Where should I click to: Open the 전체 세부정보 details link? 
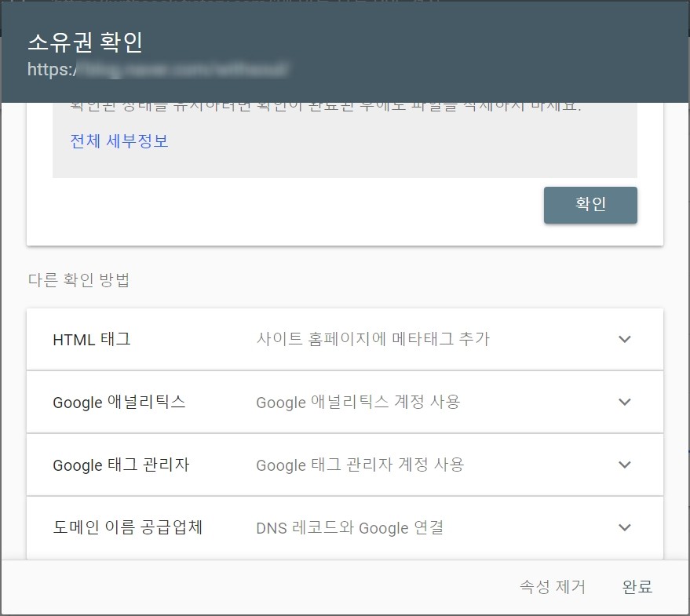[x=118, y=140]
